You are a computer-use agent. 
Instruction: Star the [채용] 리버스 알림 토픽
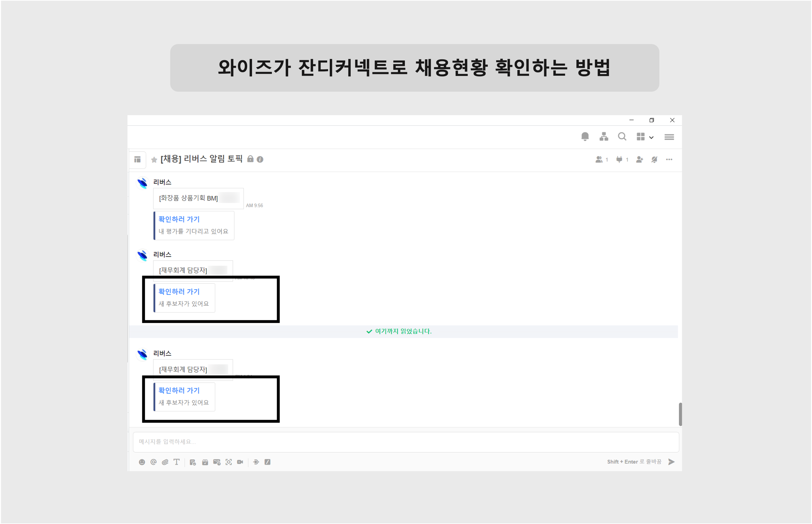coord(154,159)
